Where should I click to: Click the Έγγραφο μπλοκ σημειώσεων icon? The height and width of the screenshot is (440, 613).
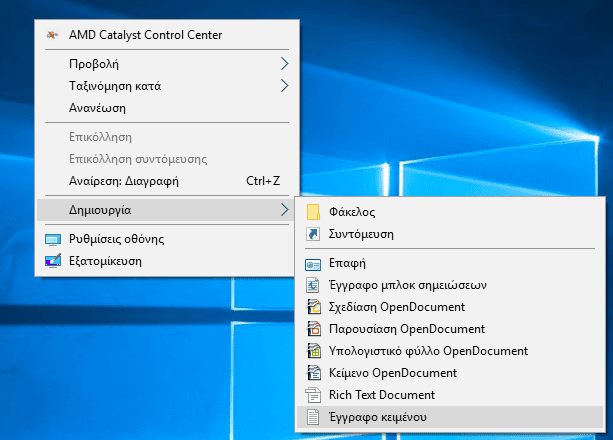tap(313, 286)
